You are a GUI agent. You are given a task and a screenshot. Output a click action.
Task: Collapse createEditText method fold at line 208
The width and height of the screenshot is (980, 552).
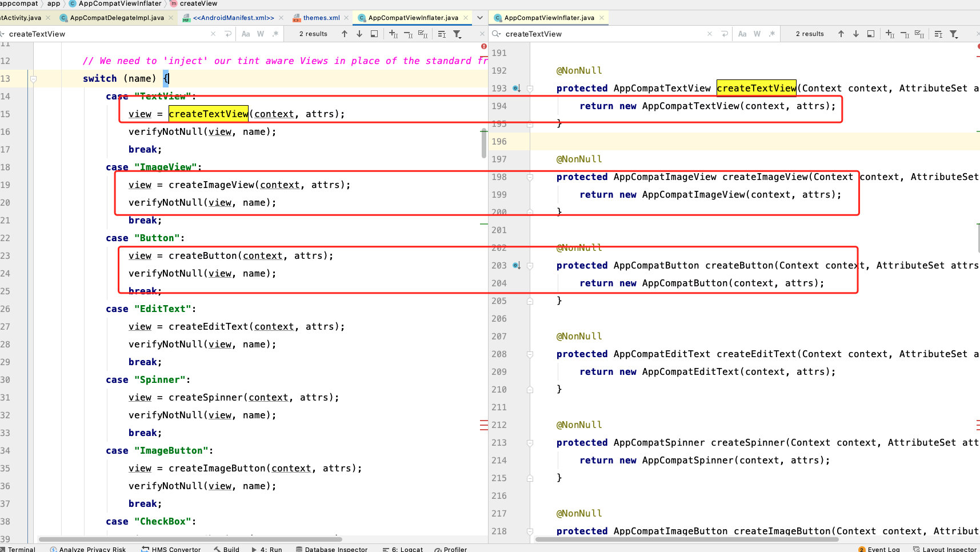click(x=530, y=354)
